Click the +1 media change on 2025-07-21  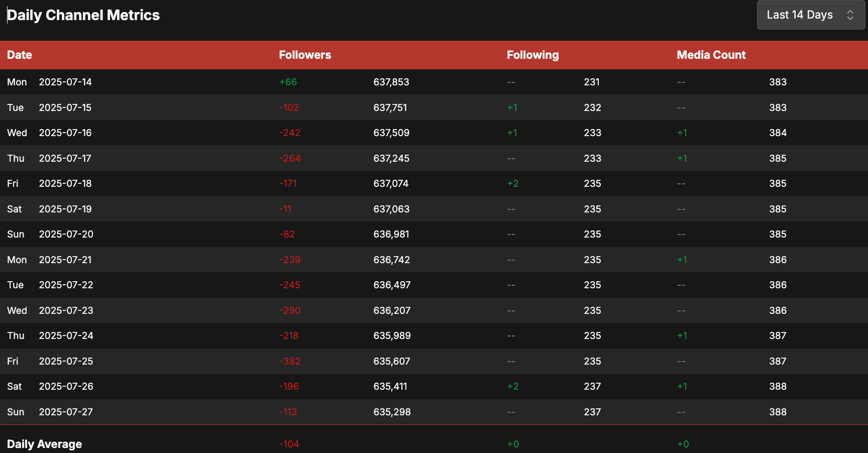pos(682,260)
